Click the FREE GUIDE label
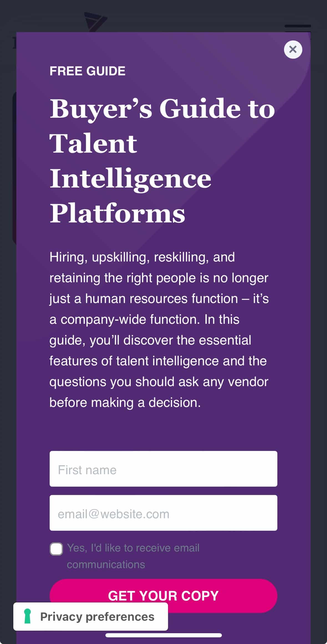The width and height of the screenshot is (327, 644). click(87, 71)
